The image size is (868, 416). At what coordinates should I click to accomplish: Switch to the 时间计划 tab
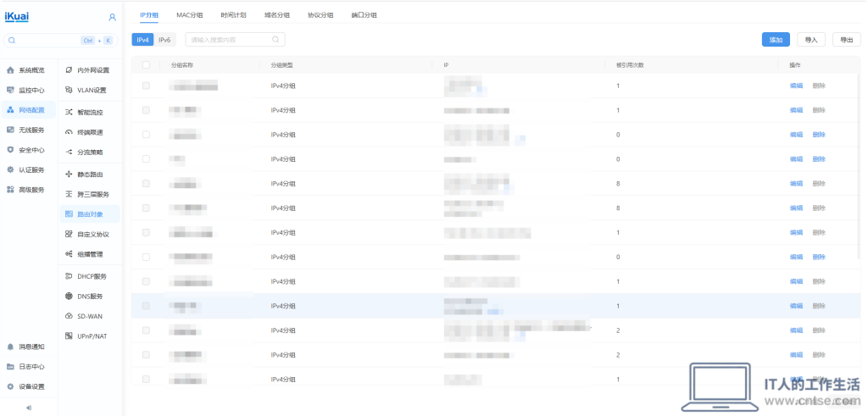pos(233,15)
